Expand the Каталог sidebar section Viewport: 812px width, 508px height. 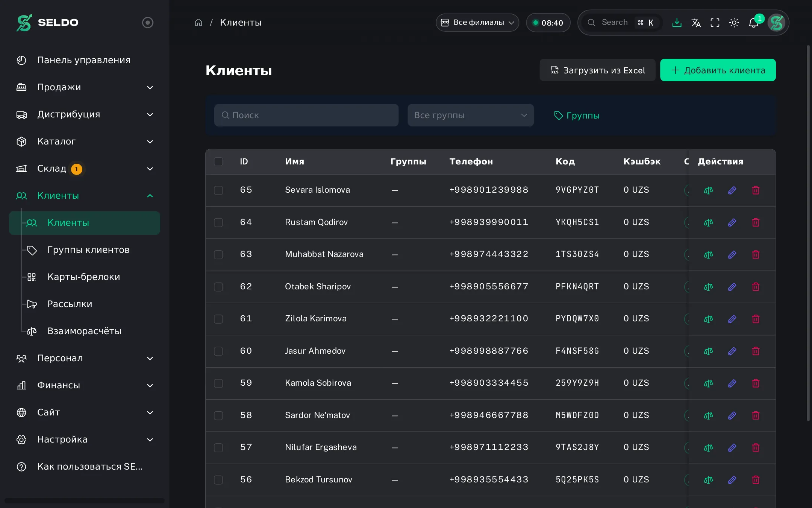pyautogui.click(x=85, y=141)
